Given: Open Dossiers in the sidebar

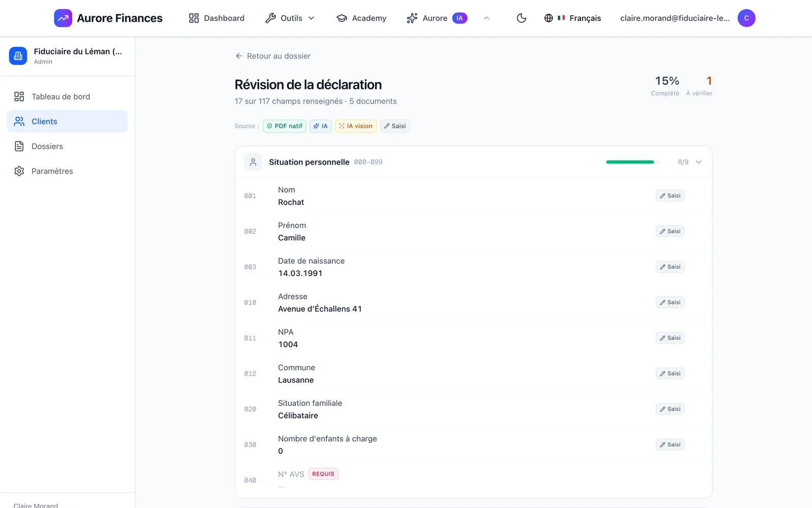Looking at the screenshot, I should click(67, 146).
